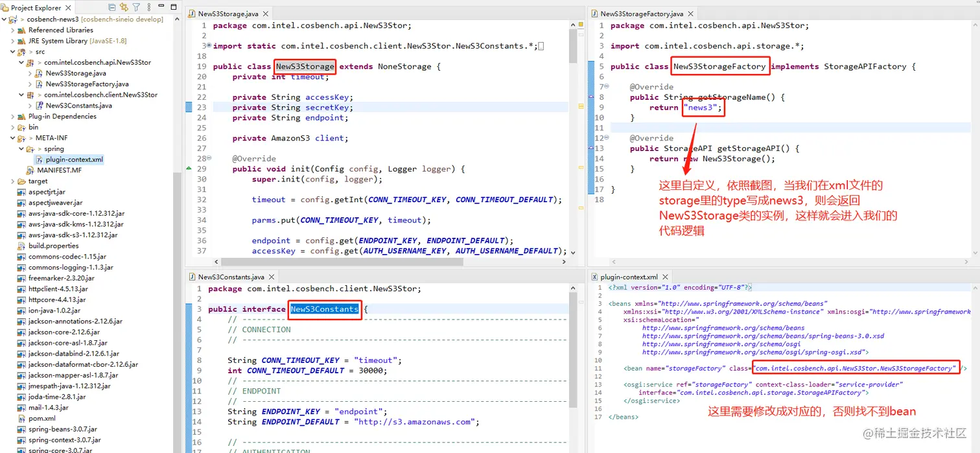Select aws-java-sdk-s3-1.12.312.jar in the tree
This screenshot has width=980, height=453.
73,235
